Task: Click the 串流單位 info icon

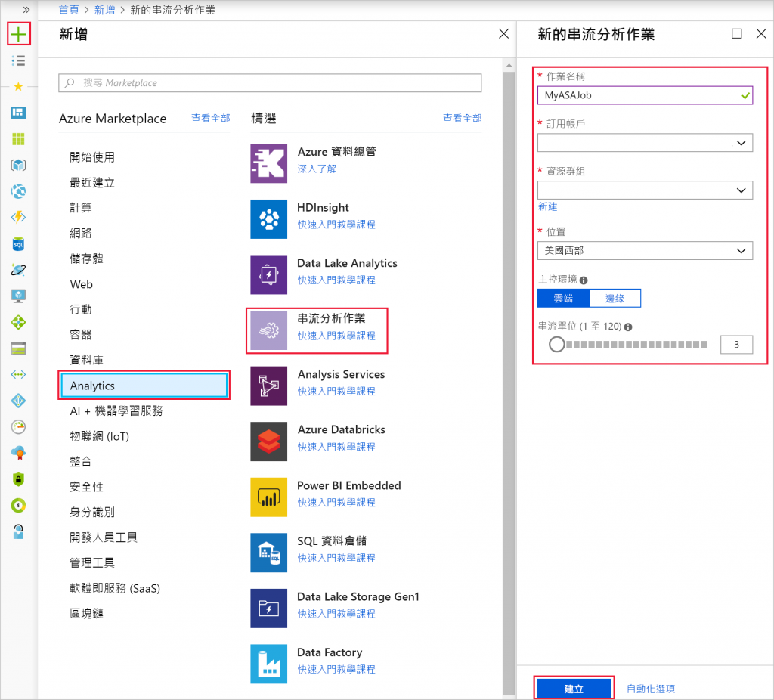Action: [628, 327]
